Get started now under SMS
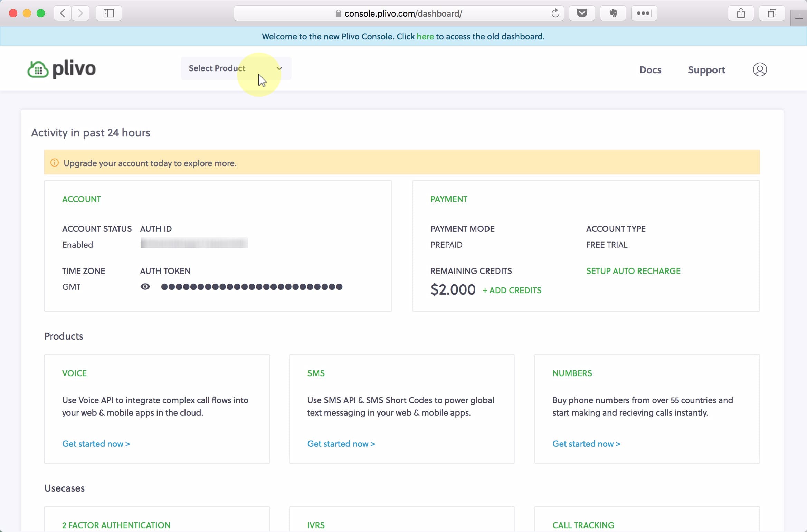The image size is (807, 532). (x=341, y=444)
